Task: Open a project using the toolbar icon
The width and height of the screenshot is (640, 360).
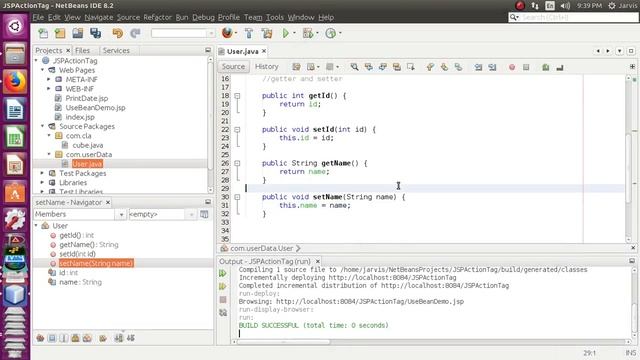Action: [78, 33]
